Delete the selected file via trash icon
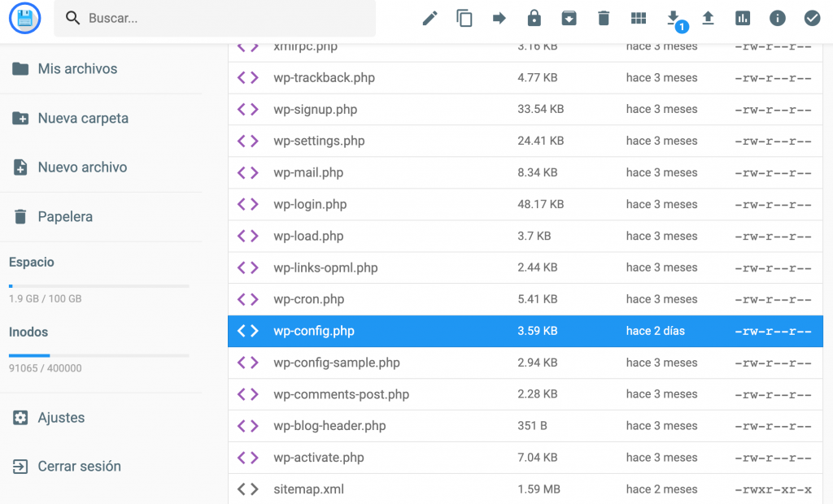 pyautogui.click(x=604, y=17)
